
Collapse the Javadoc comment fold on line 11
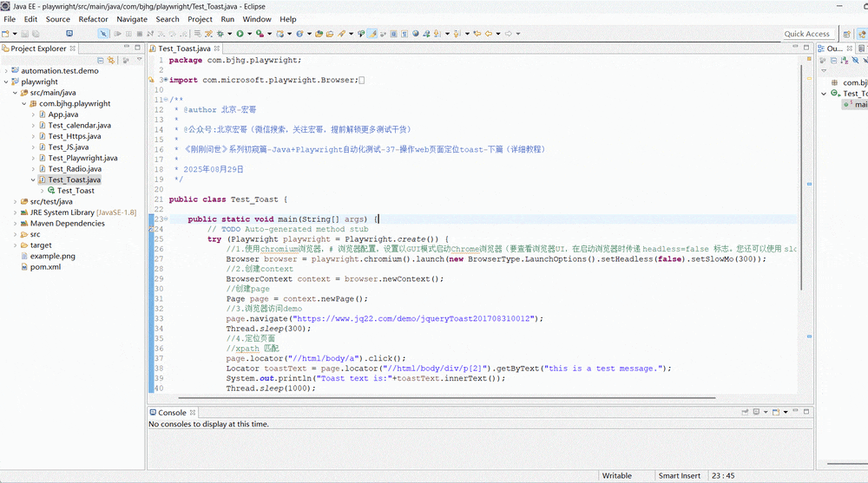point(166,100)
